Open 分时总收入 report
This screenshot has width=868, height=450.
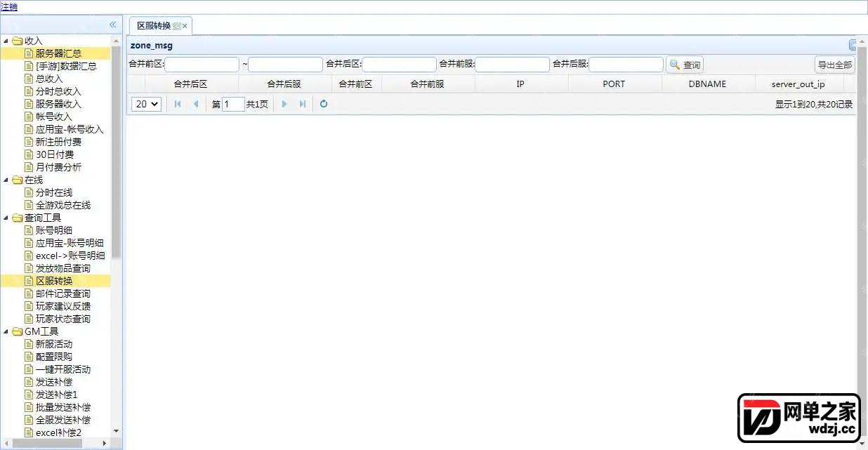coord(58,91)
